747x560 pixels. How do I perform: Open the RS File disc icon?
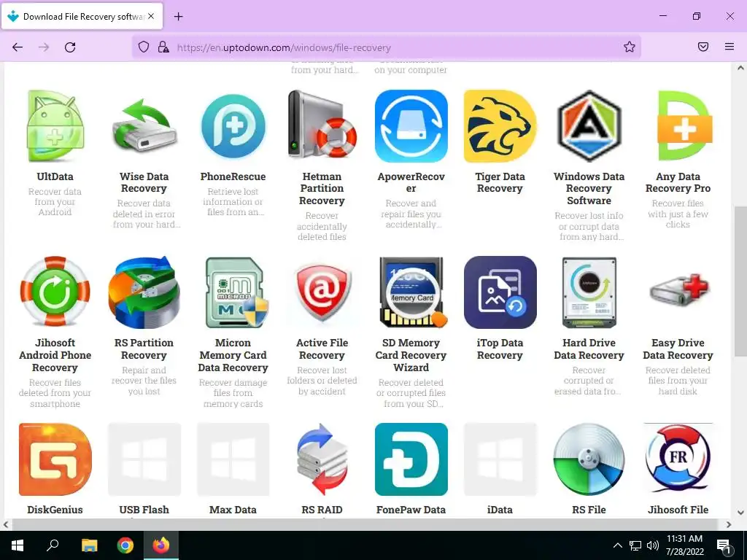(x=589, y=459)
